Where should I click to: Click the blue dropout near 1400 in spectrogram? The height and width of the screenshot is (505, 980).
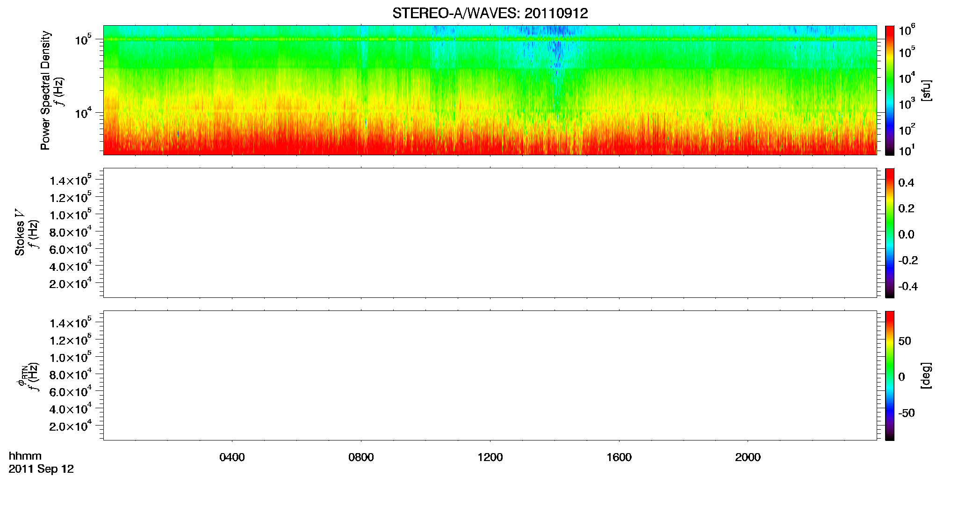(556, 51)
